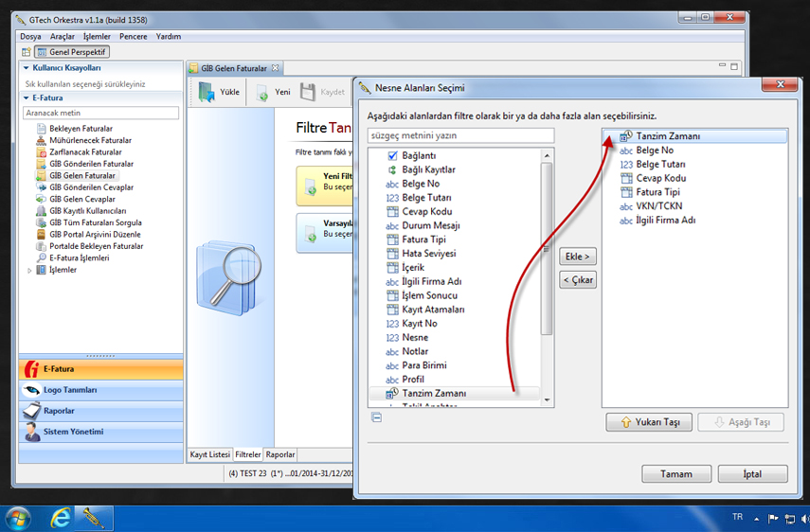
Task: Open the Sistem Yönetimi module
Action: click(100, 432)
